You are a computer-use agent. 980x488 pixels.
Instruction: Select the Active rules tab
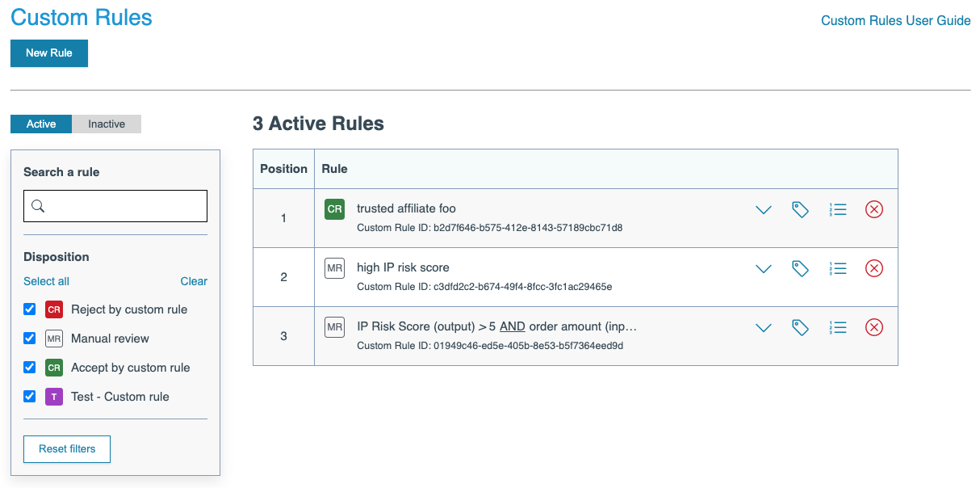coord(41,124)
